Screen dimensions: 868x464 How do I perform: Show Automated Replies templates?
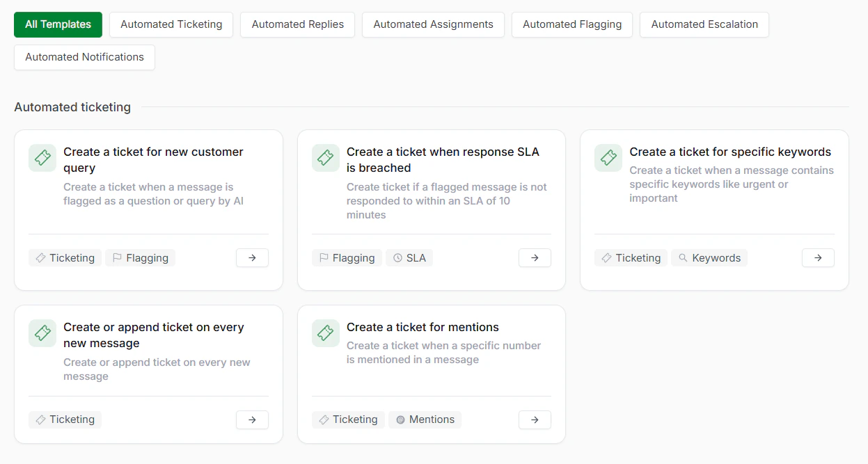coord(297,24)
